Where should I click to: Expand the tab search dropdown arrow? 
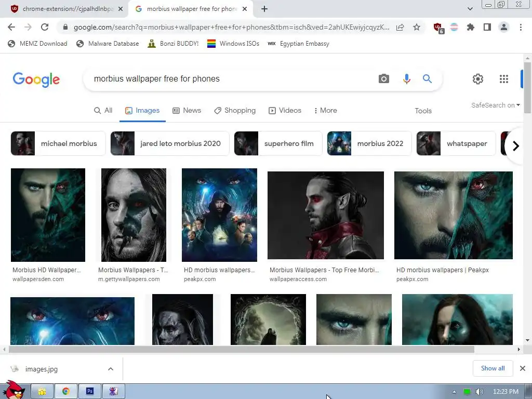pos(470,9)
